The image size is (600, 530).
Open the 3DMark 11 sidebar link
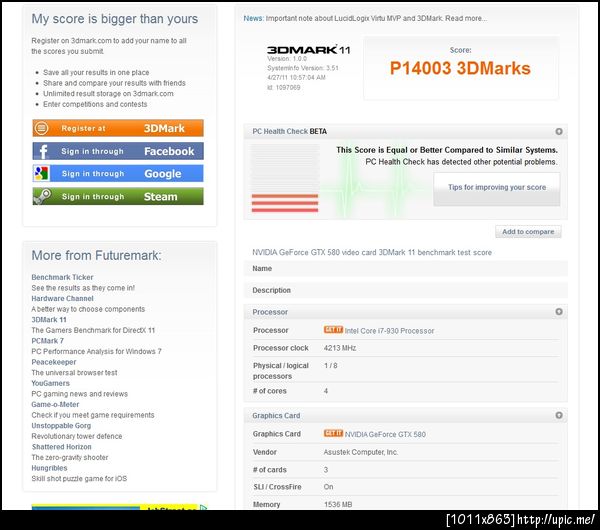[49, 320]
